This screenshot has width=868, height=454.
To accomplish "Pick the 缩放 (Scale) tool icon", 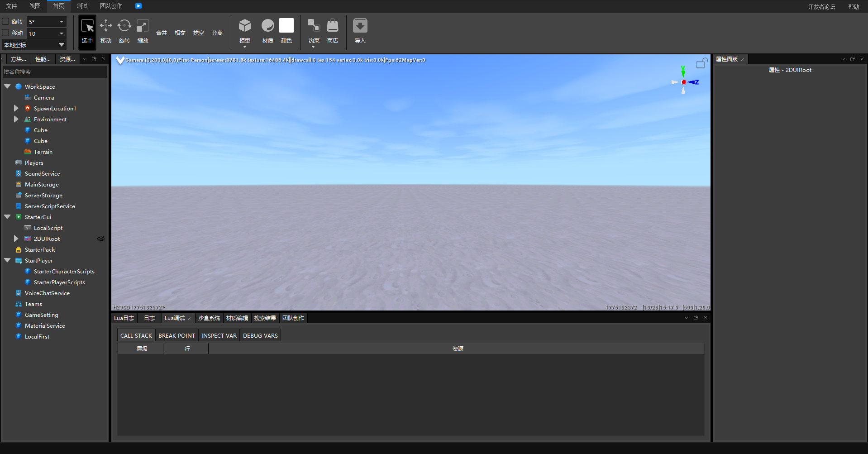I will (143, 26).
